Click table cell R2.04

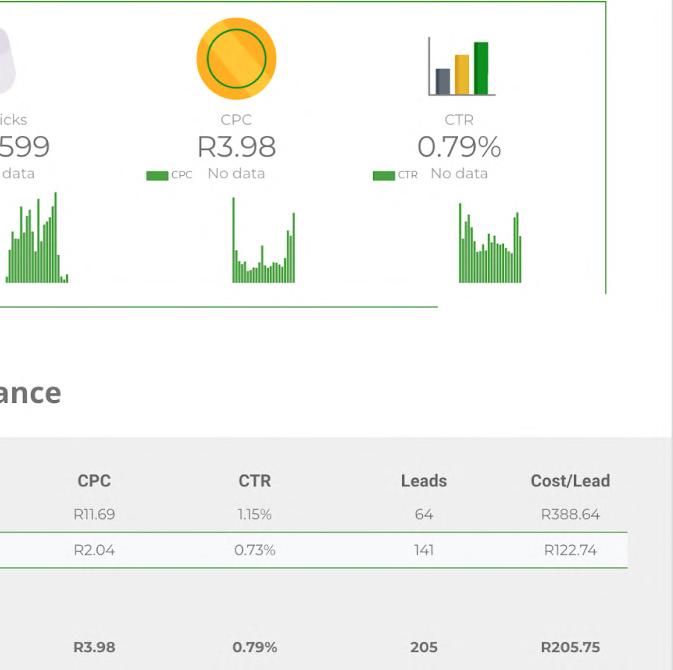click(94, 550)
